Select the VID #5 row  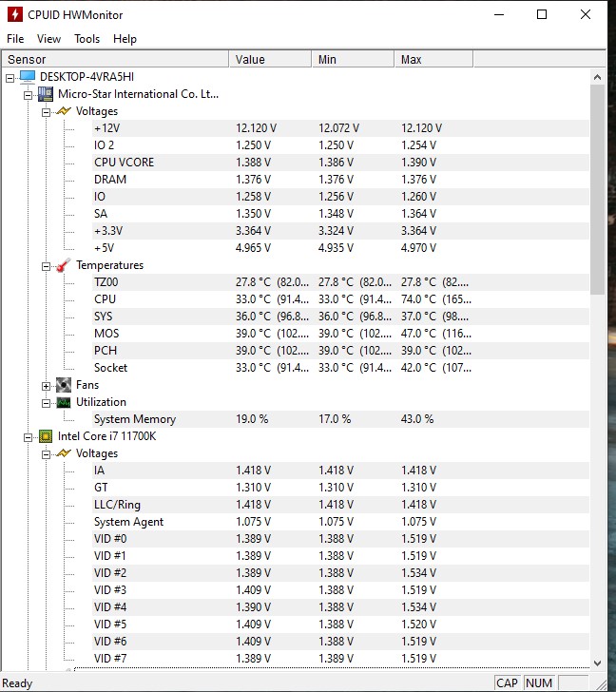point(340,625)
